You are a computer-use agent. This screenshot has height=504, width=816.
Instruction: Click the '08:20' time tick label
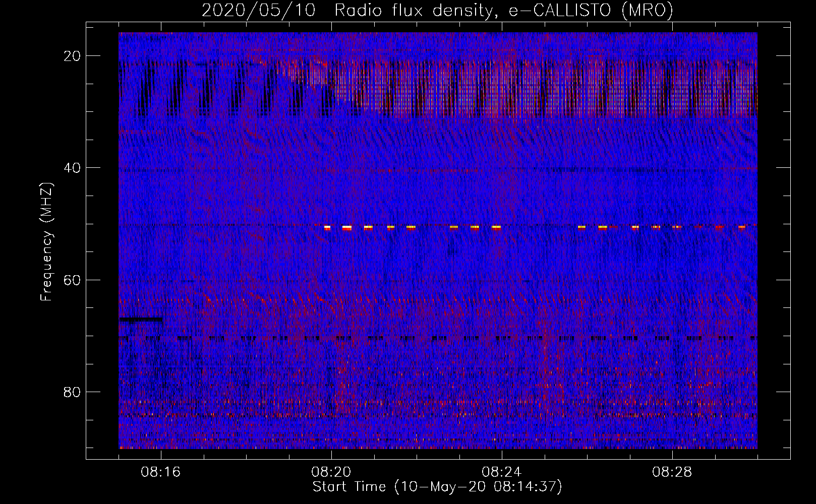coord(331,472)
